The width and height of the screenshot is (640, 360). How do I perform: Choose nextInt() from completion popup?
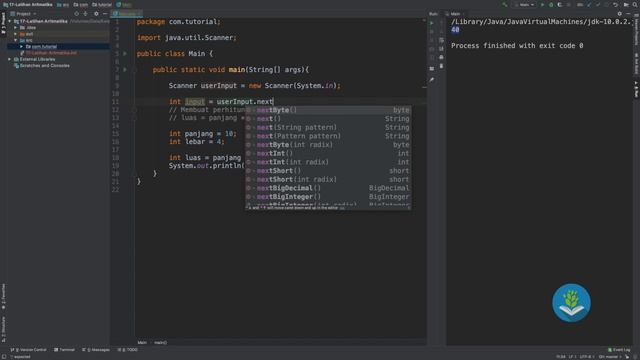click(328, 153)
